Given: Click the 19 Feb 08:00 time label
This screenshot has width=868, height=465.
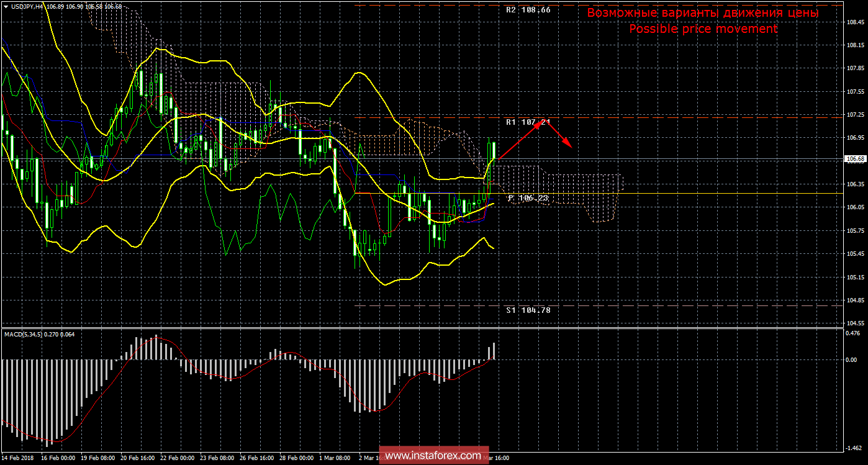Looking at the screenshot, I should 97,458.
